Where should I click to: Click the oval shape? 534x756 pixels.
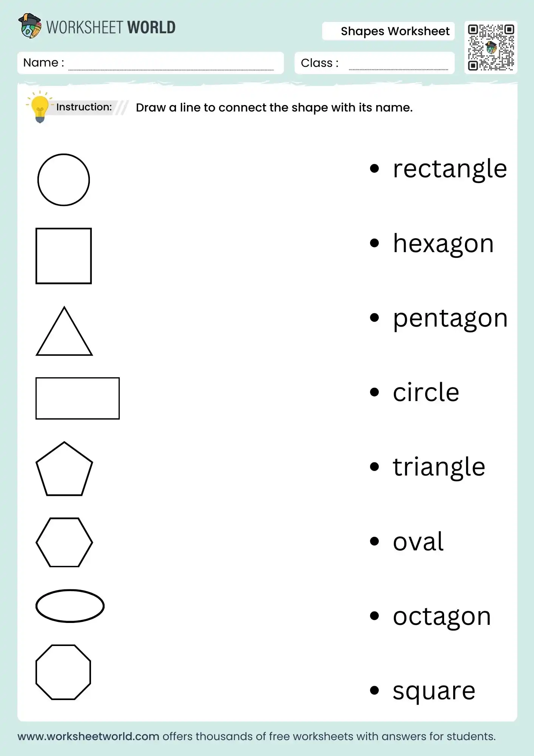(x=70, y=606)
